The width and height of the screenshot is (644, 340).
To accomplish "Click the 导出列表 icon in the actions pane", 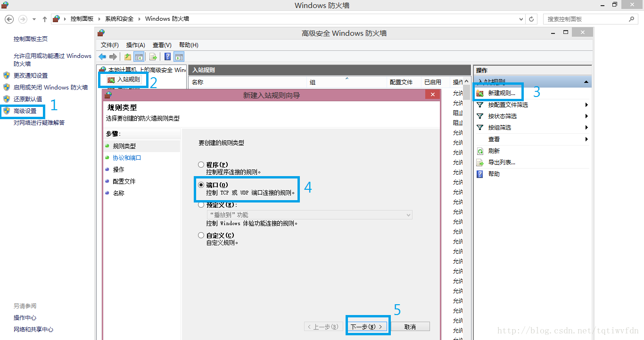I will [480, 162].
